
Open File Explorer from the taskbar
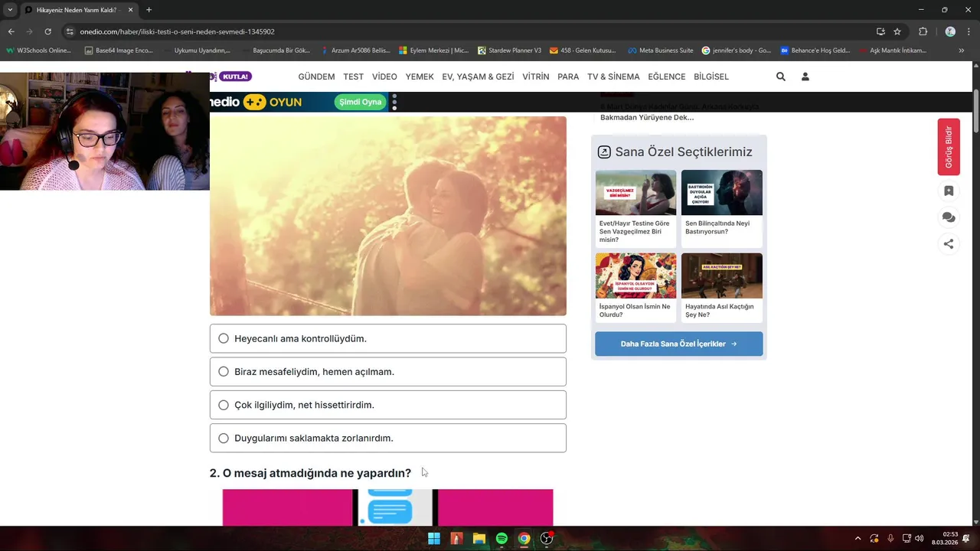(479, 539)
